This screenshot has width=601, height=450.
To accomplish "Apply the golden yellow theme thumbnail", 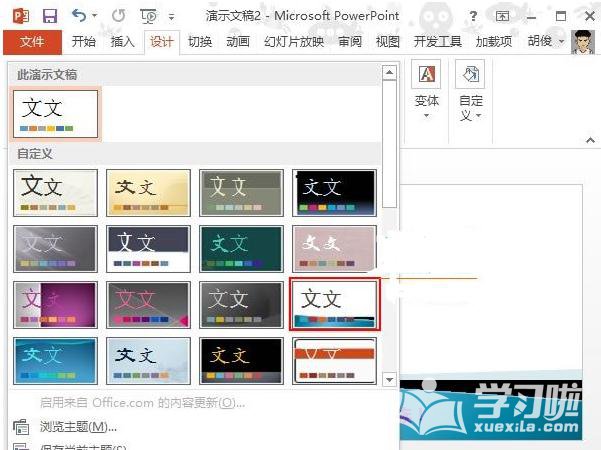I will pyautogui.click(x=148, y=193).
